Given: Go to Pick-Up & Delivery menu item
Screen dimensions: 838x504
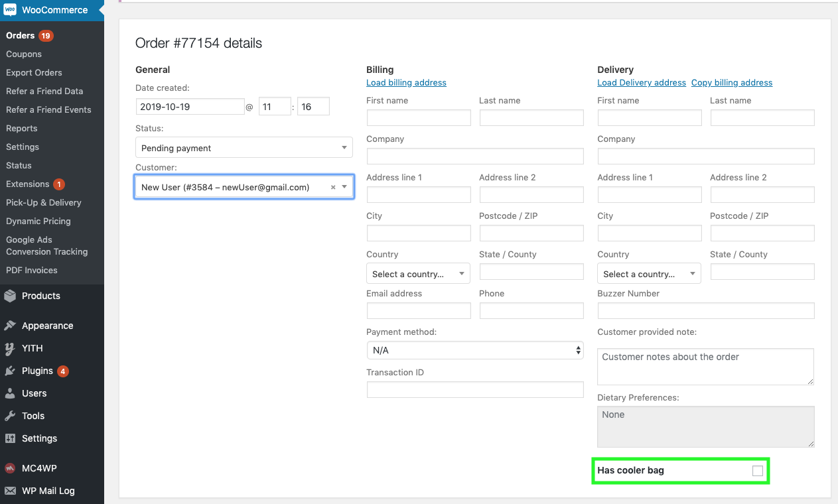Looking at the screenshot, I should (x=44, y=203).
